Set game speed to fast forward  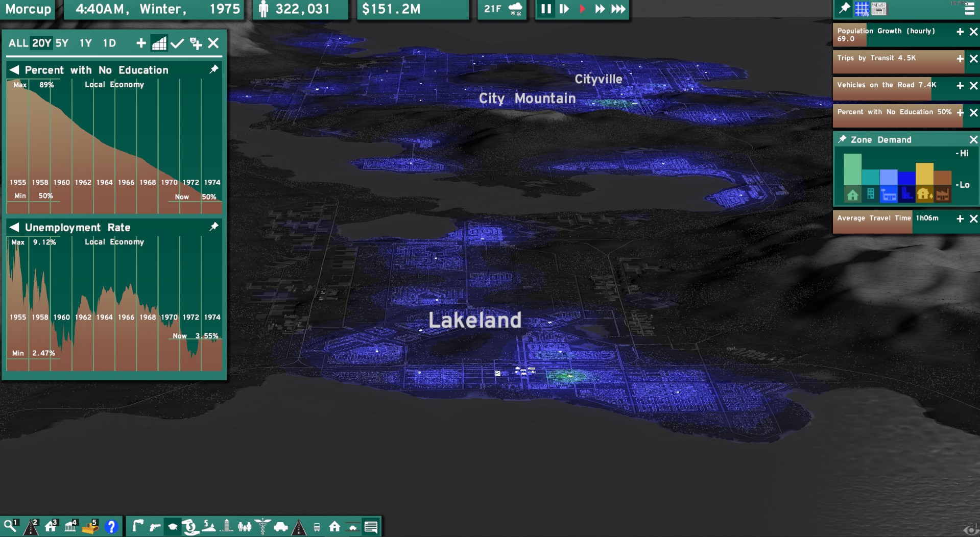[x=600, y=9]
